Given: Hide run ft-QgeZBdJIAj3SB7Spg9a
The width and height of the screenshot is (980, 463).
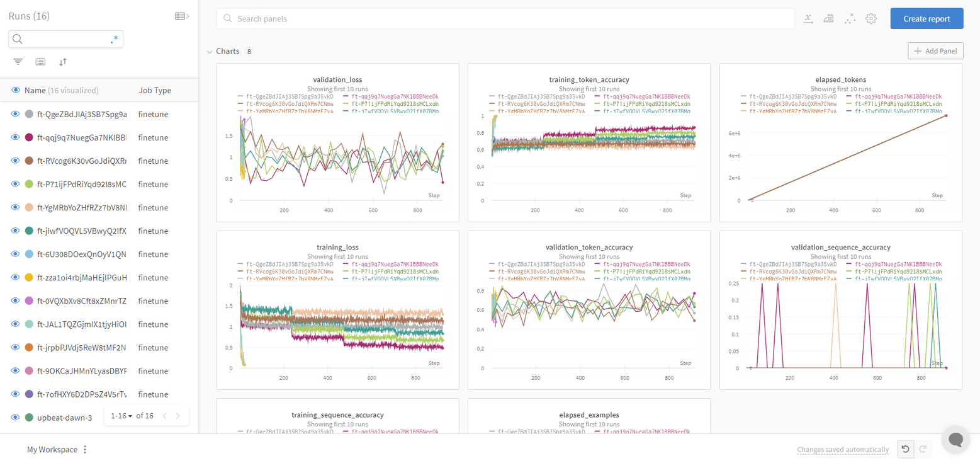Looking at the screenshot, I should click(16, 114).
